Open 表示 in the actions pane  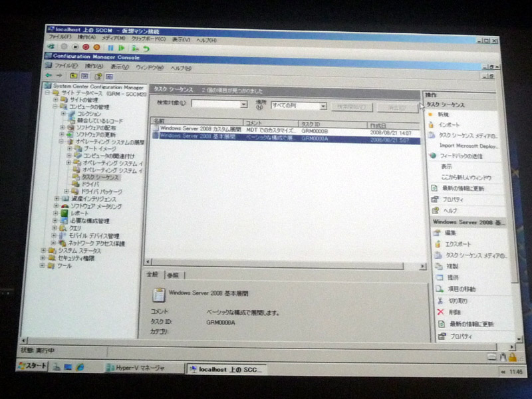(446, 167)
